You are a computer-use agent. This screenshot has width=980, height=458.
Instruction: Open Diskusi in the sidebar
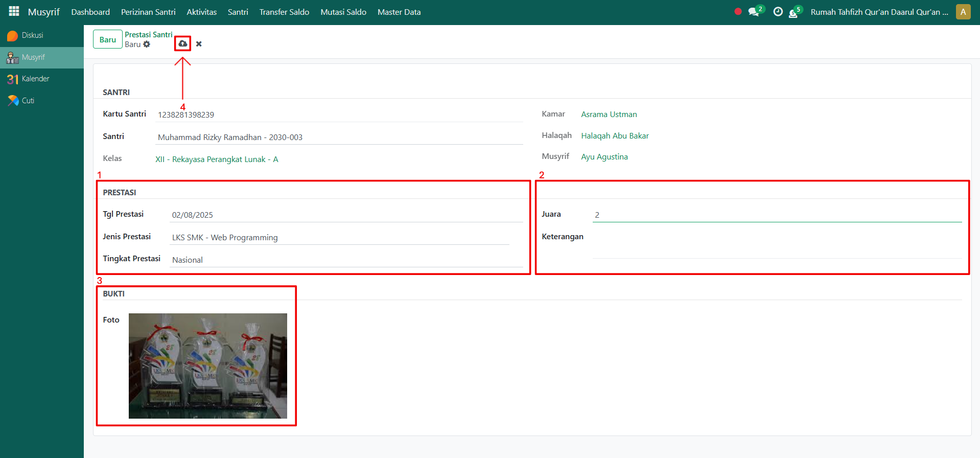pyautogui.click(x=32, y=35)
